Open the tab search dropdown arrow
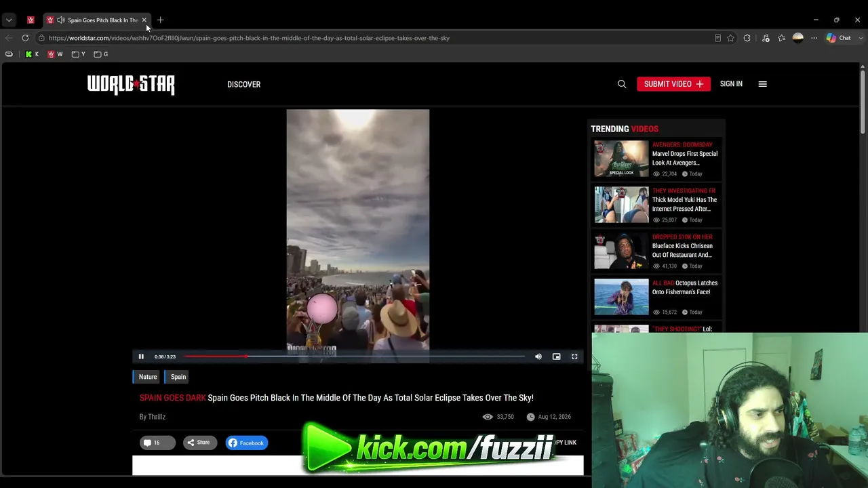The height and width of the screenshot is (488, 868). pyautogui.click(x=9, y=20)
